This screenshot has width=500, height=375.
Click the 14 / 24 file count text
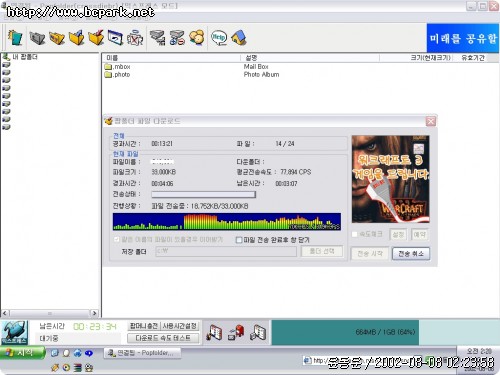click(x=285, y=144)
